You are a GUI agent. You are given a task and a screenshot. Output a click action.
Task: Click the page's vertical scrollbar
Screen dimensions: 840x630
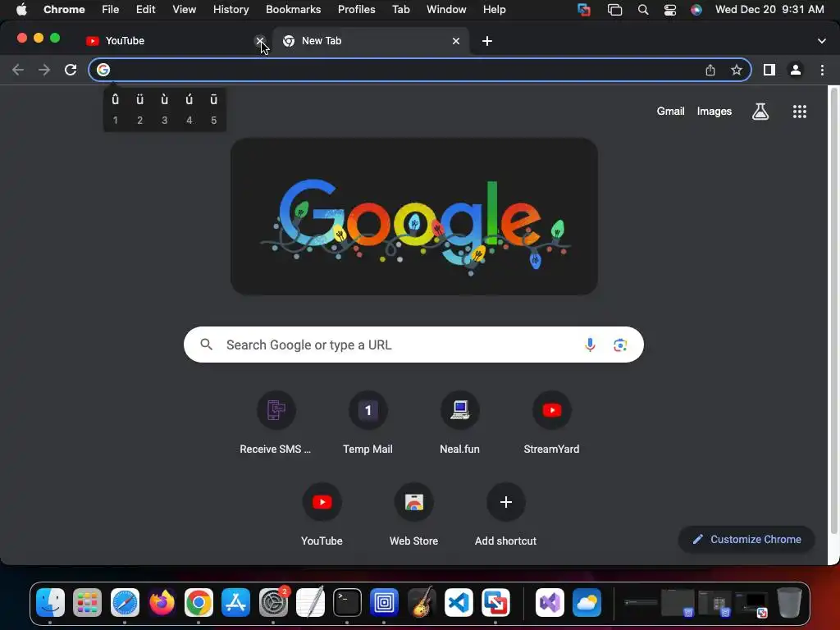pos(833,311)
